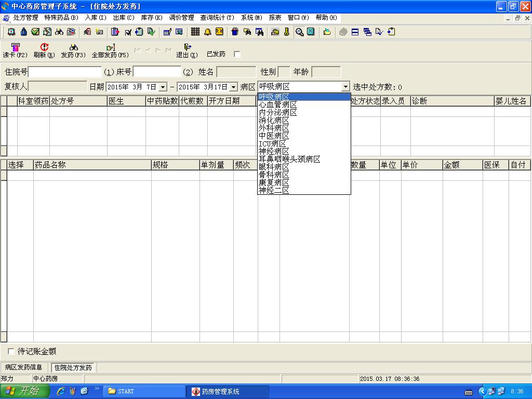532x399 pixels.
Task: Click the green checkmark envelope toolbar icon
Action: [x=35, y=32]
